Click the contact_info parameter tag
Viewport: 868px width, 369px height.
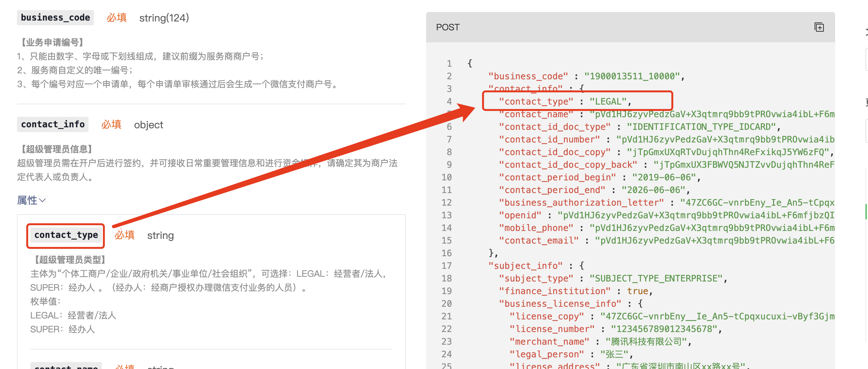(x=52, y=124)
